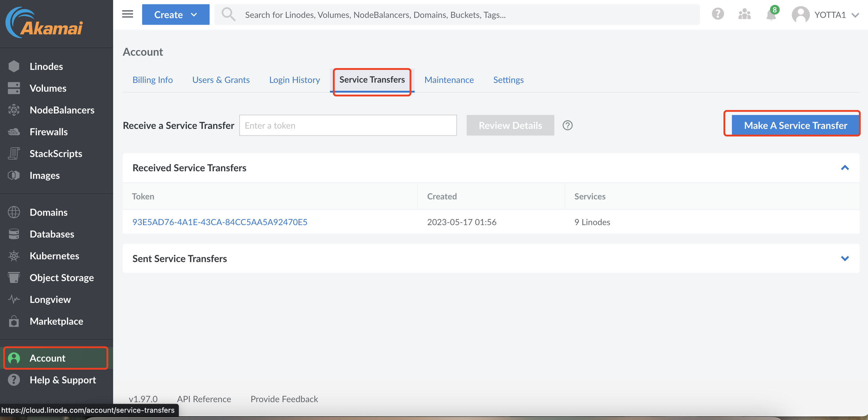868x420 pixels.
Task: Click the Longview pulse icon
Action: point(14,299)
